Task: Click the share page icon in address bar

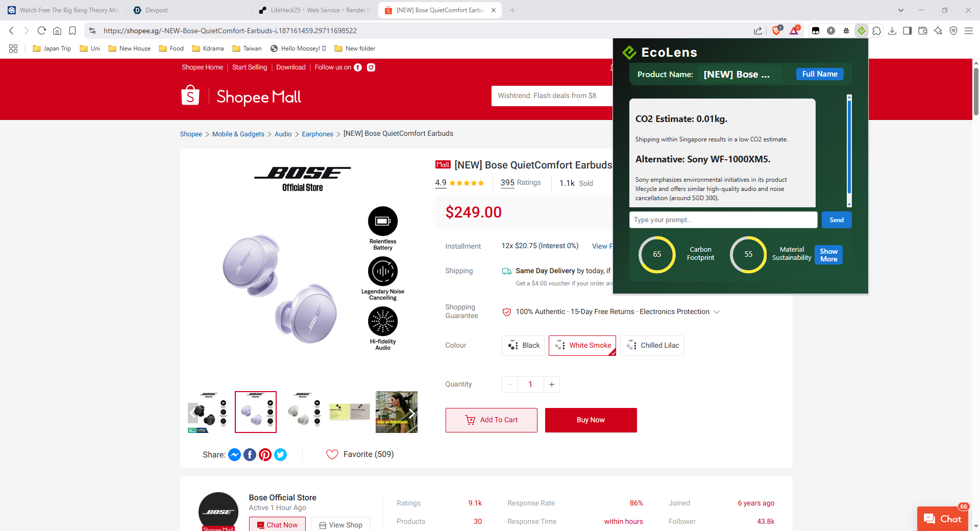Action: (x=758, y=31)
